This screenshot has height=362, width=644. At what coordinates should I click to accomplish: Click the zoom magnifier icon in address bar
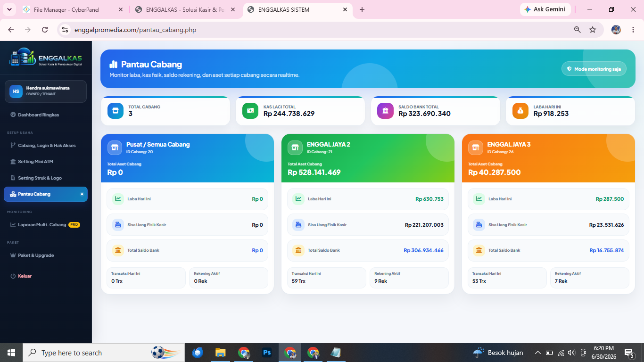point(577,30)
